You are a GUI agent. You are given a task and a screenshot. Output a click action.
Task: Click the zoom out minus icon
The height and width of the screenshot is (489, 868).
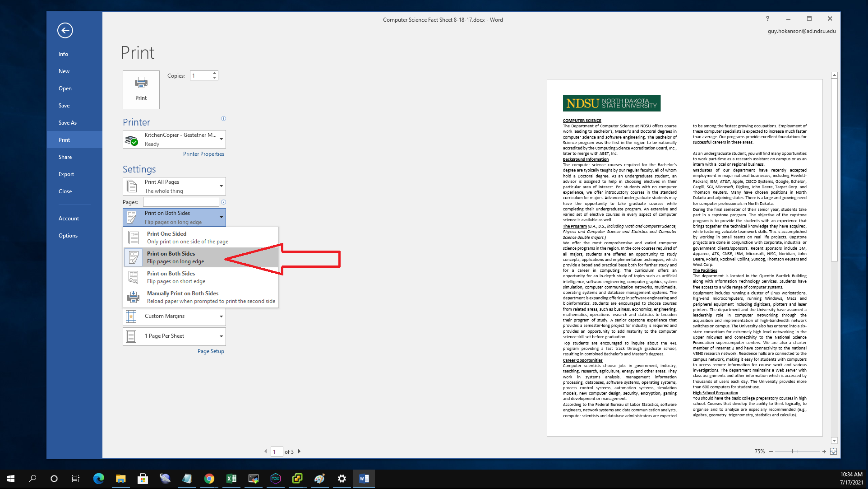(771, 452)
